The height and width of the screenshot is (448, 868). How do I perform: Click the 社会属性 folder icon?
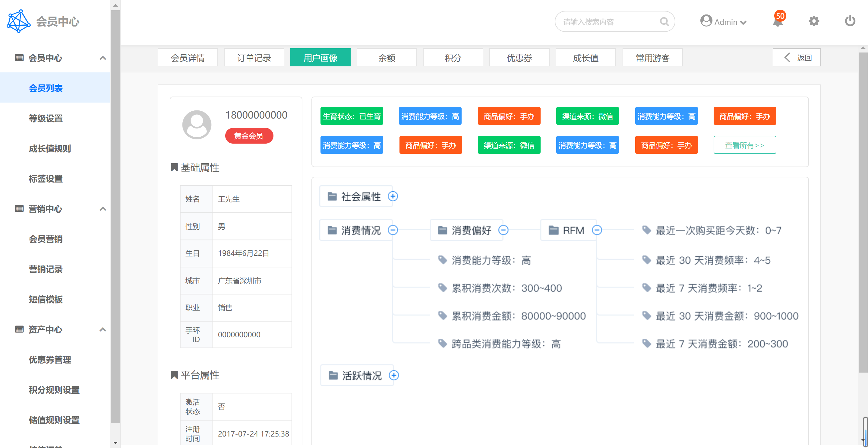[332, 196]
